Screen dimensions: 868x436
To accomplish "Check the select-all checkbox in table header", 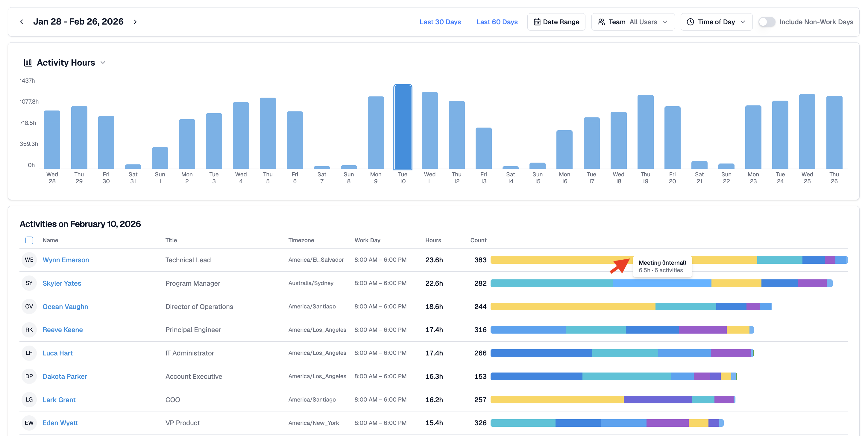I will click(29, 240).
